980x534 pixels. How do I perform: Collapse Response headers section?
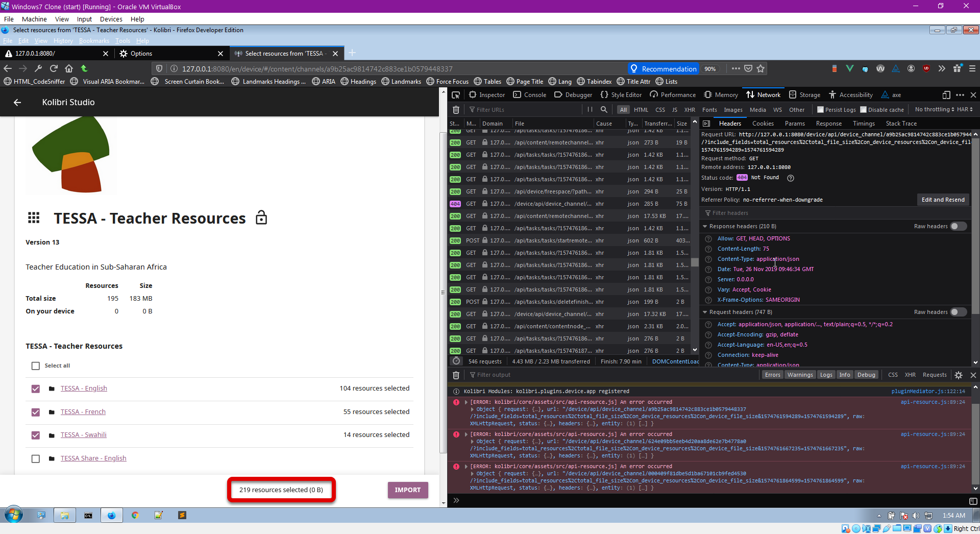[x=705, y=227]
